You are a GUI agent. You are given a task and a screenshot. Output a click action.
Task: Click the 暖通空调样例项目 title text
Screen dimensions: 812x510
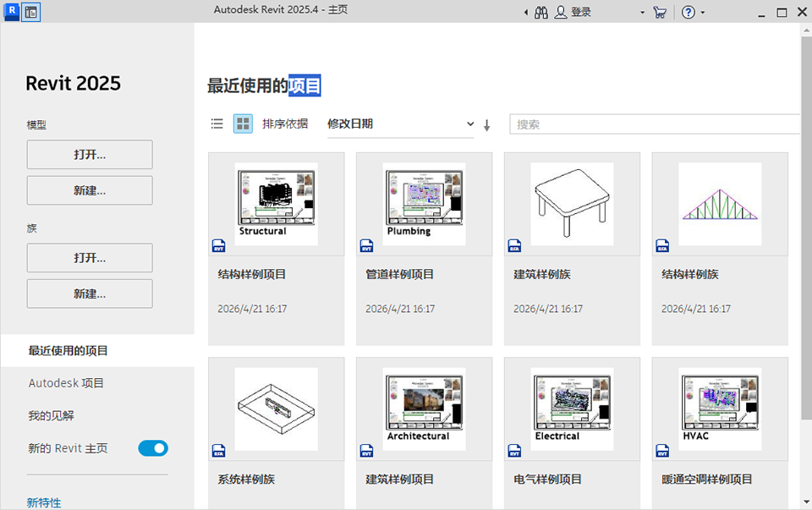coord(707,480)
